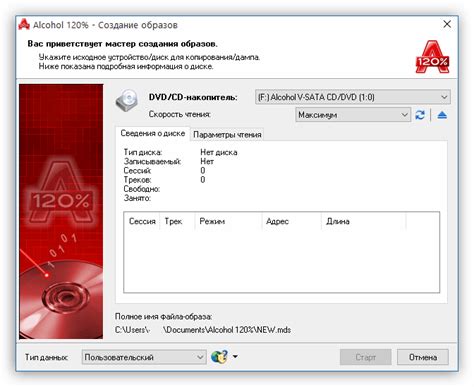Open the arrow menu beside help icon
This screenshot has width=474, height=387.
tap(235, 357)
